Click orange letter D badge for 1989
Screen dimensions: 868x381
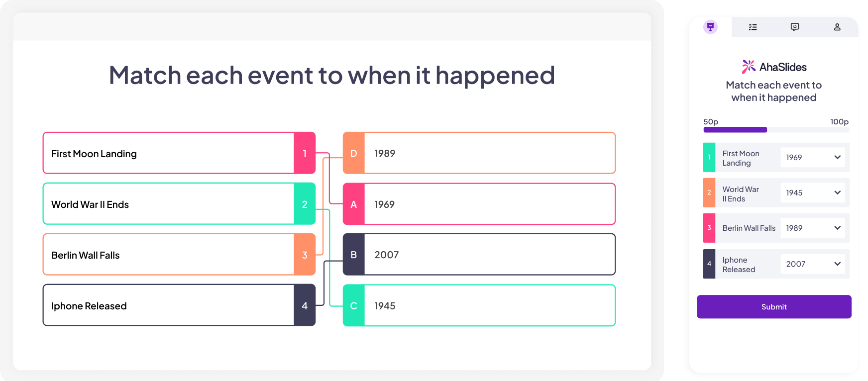tap(354, 153)
